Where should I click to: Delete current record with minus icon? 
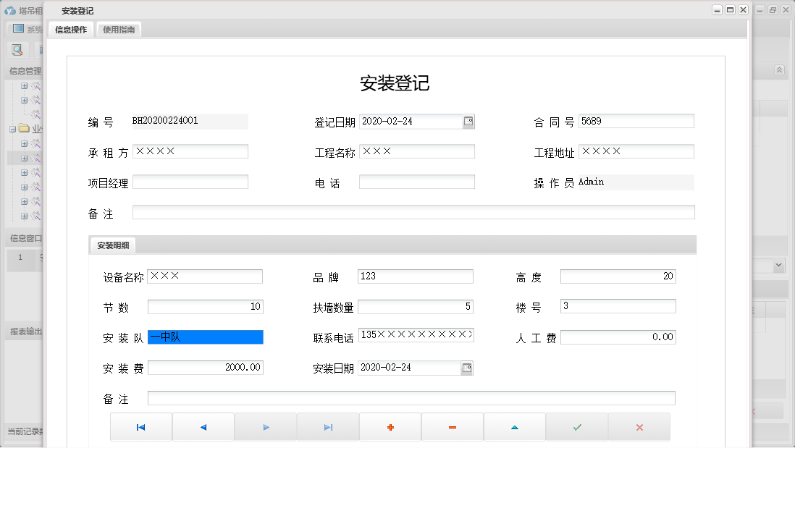click(x=452, y=427)
